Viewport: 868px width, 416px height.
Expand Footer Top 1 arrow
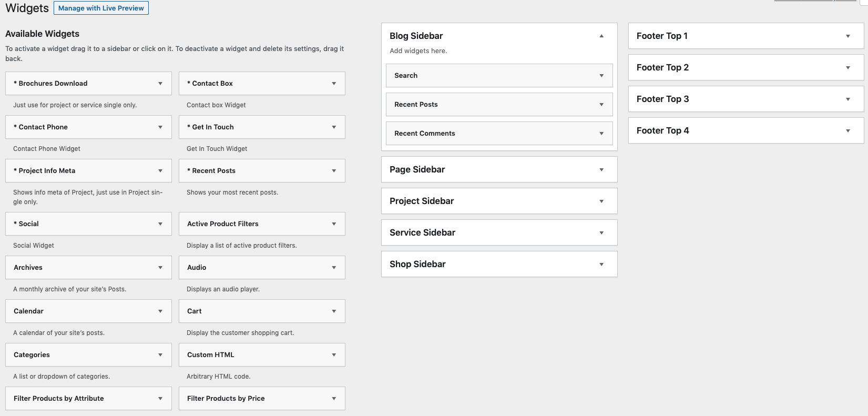847,36
